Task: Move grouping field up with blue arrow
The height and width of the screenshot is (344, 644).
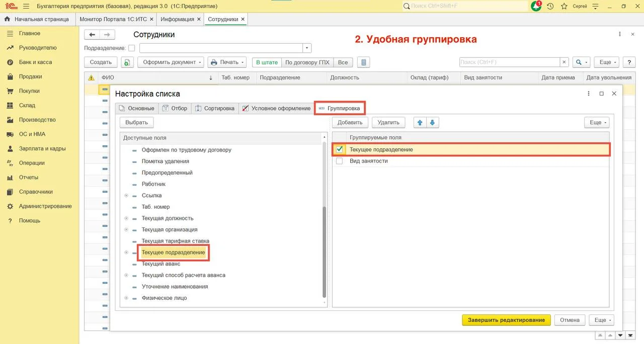Action: [x=420, y=122]
